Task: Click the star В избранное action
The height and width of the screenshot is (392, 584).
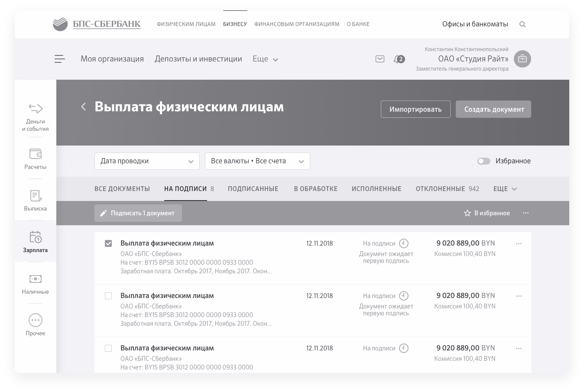Action: pyautogui.click(x=487, y=213)
